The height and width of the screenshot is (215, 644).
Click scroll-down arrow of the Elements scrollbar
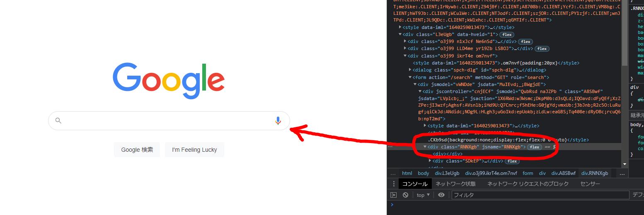tap(625, 165)
